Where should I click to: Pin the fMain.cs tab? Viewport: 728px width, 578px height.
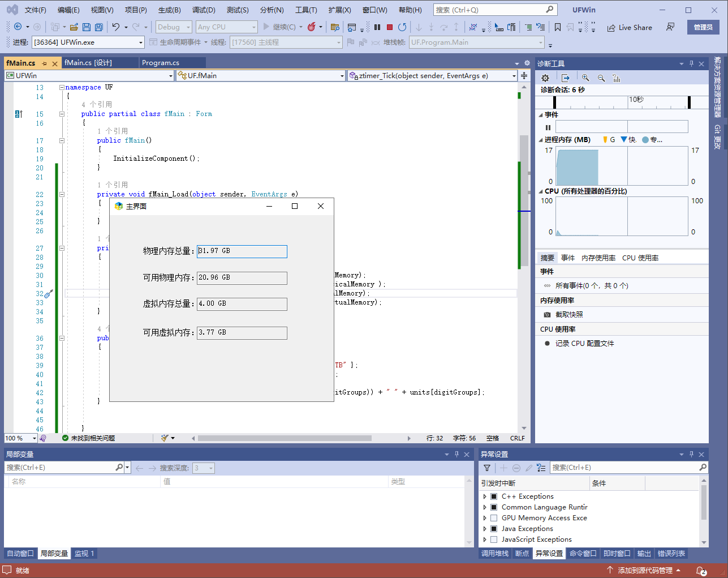pyautogui.click(x=45, y=63)
